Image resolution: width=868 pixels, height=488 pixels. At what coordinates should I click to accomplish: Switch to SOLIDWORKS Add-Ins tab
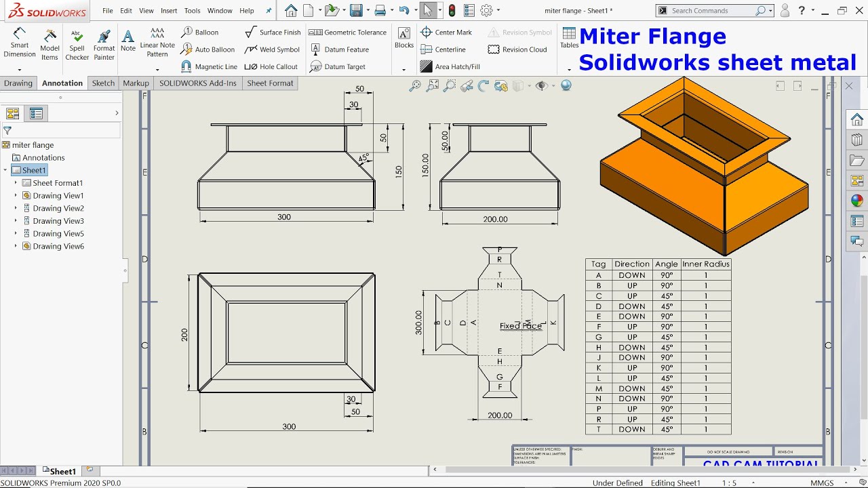[198, 83]
